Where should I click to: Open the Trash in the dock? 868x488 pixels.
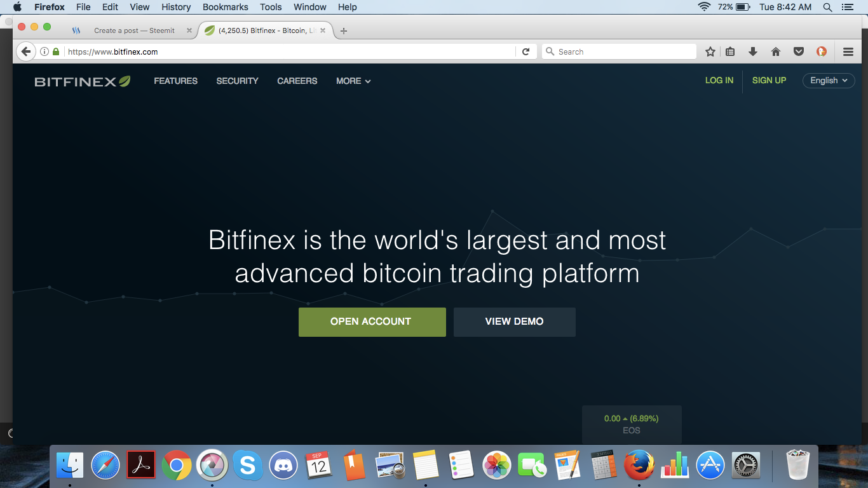click(x=798, y=465)
